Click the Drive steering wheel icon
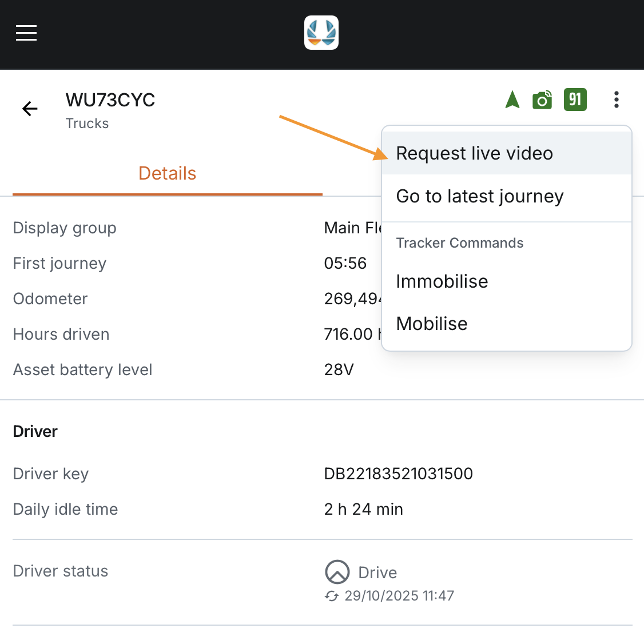Screen dimensions: 644x644 [337, 571]
